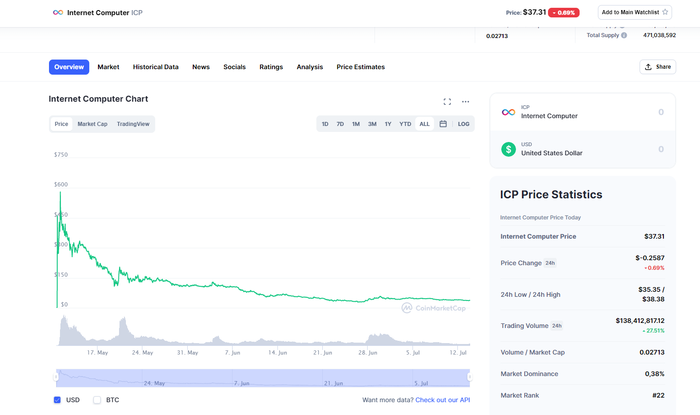Viewport: 700px width, 415px height.
Task: Set chart range to 1Y
Action: coord(388,124)
